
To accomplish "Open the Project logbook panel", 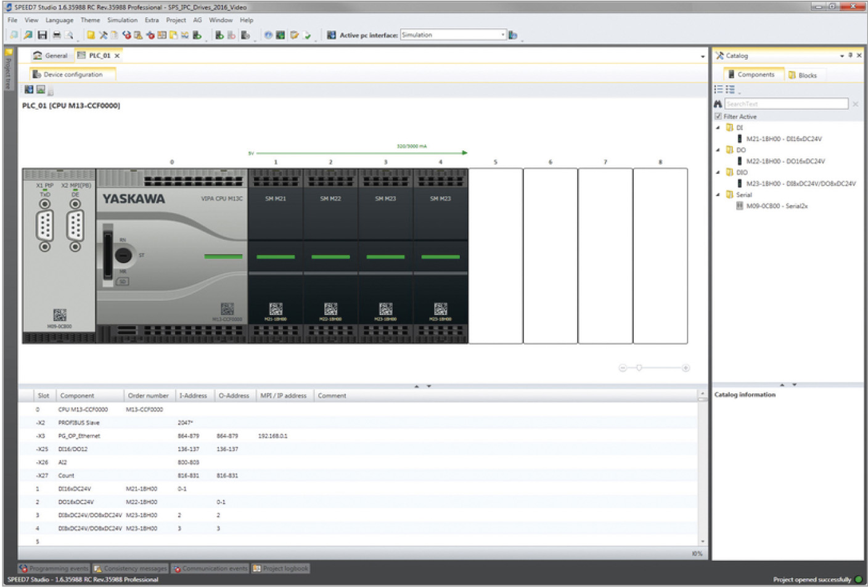I will (280, 568).
